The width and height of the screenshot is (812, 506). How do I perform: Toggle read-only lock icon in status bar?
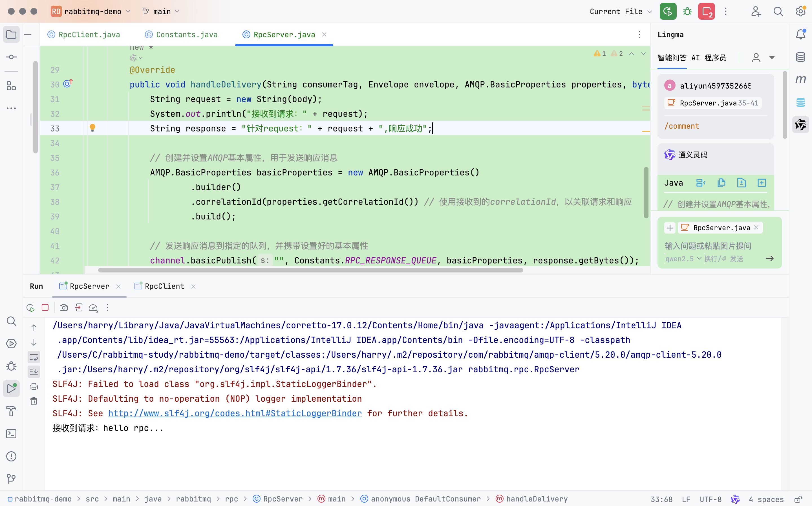[798, 499]
